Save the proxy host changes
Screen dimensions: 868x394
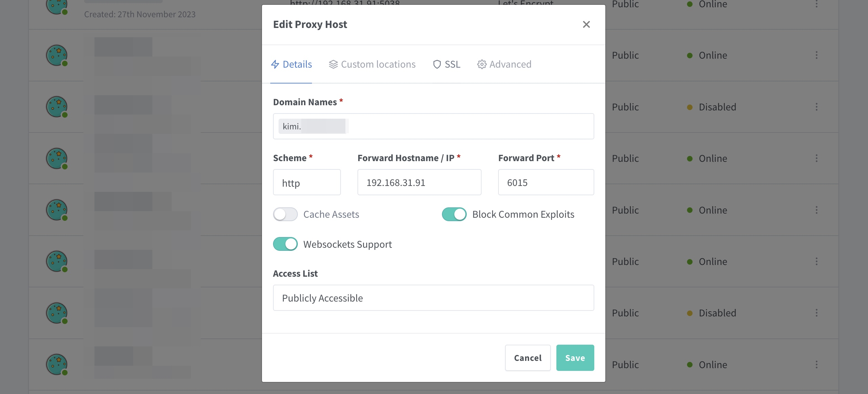[575, 358]
